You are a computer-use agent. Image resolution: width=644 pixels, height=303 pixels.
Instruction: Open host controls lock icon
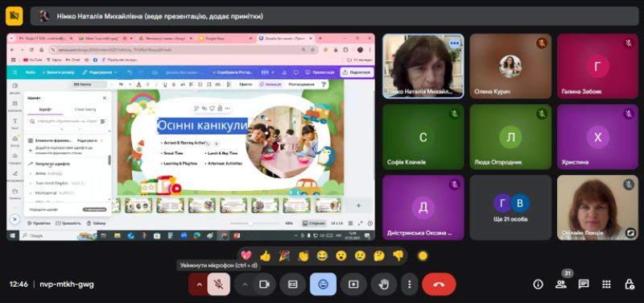click(629, 284)
